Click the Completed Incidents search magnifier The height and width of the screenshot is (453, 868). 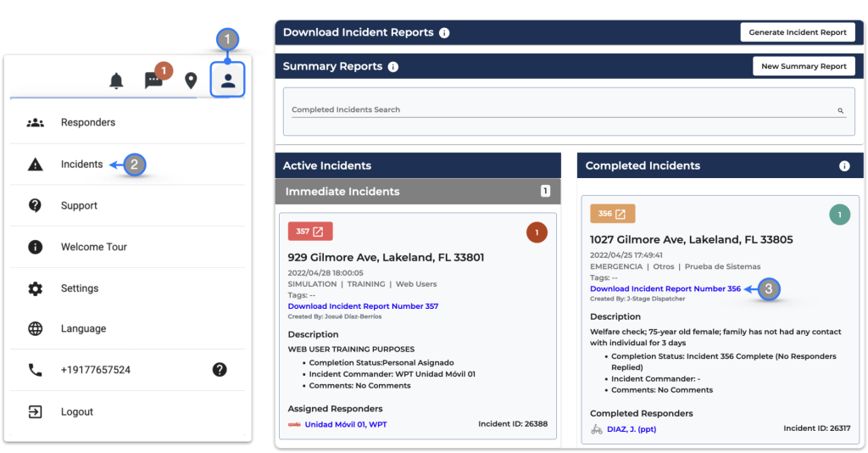click(x=840, y=111)
